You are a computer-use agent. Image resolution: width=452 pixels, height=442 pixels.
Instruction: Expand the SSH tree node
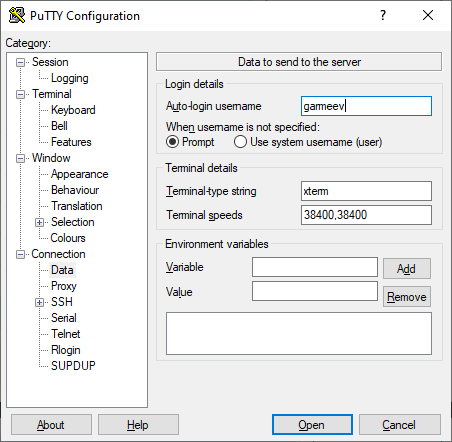(x=39, y=302)
